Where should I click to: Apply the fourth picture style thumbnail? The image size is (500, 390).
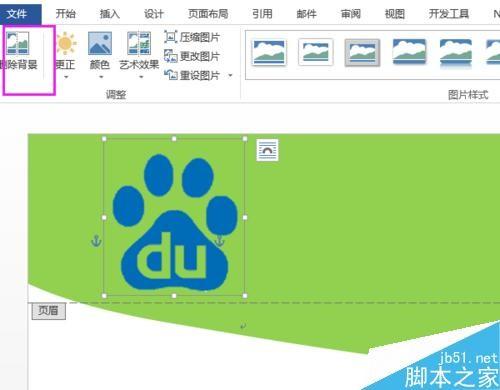(409, 52)
